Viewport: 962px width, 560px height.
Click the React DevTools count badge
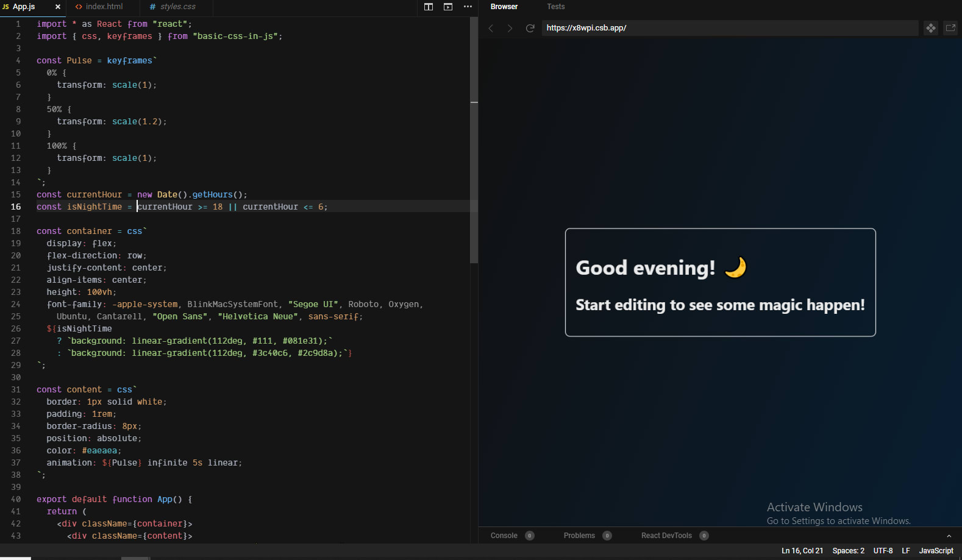click(x=704, y=536)
